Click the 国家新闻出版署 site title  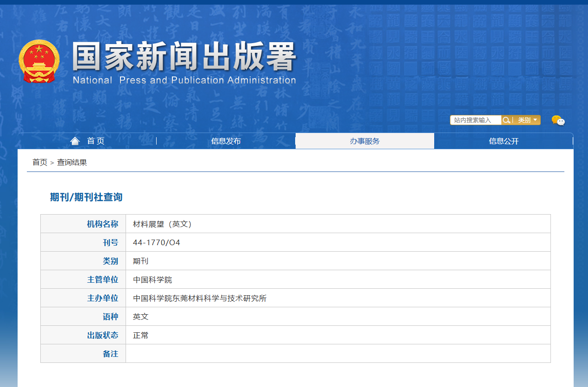(184, 57)
